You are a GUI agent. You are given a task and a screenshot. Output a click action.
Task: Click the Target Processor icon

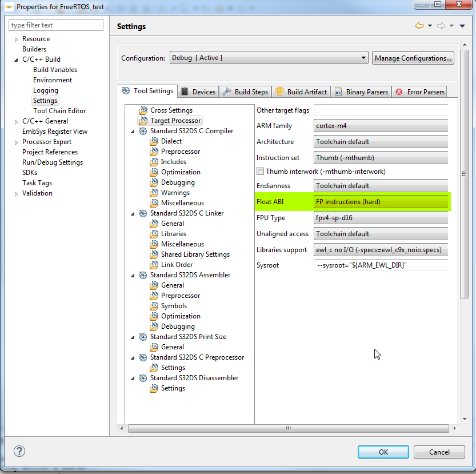coord(143,121)
